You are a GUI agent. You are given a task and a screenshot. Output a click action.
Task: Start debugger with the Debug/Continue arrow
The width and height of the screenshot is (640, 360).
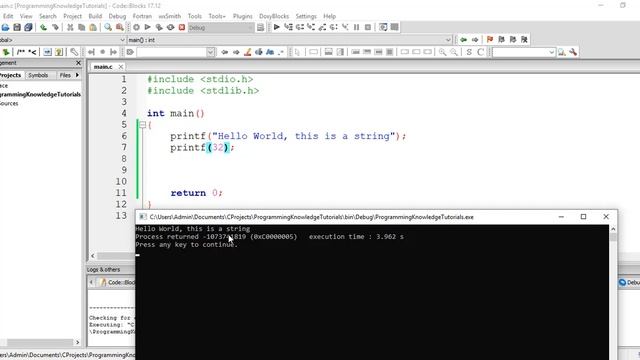(x=277, y=27)
